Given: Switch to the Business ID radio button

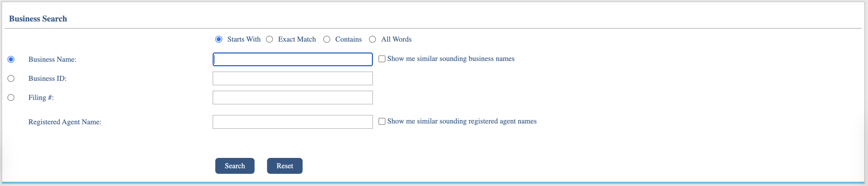Looking at the screenshot, I should coord(11,78).
